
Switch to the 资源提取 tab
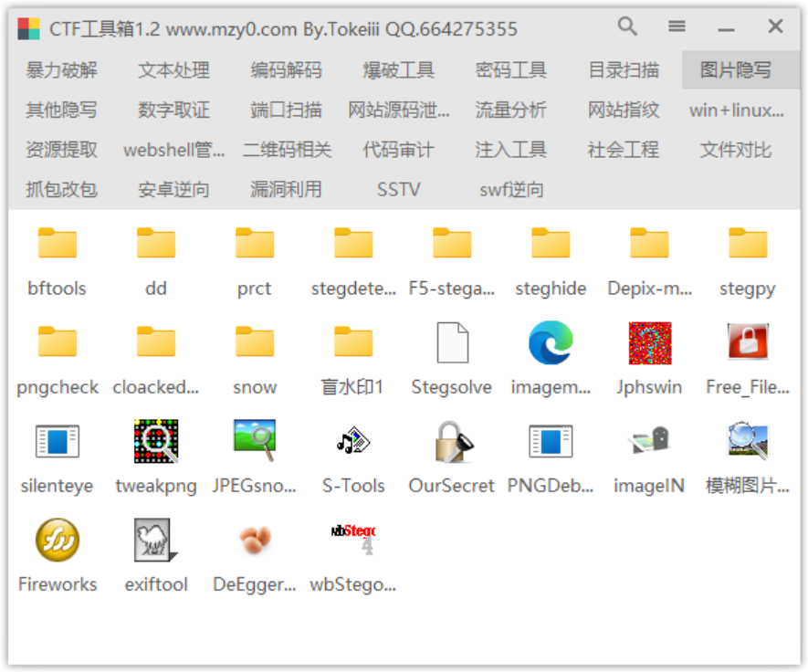tap(62, 150)
